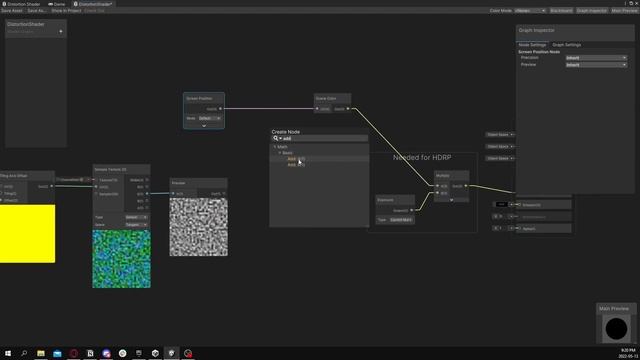The height and width of the screenshot is (360, 640).
Task: Switch to the Distortion Shader tab
Action: [21, 4]
